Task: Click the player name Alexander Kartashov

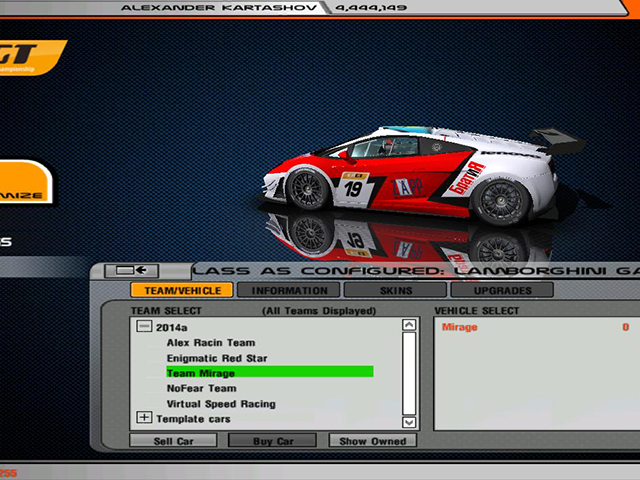Action: (218, 7)
